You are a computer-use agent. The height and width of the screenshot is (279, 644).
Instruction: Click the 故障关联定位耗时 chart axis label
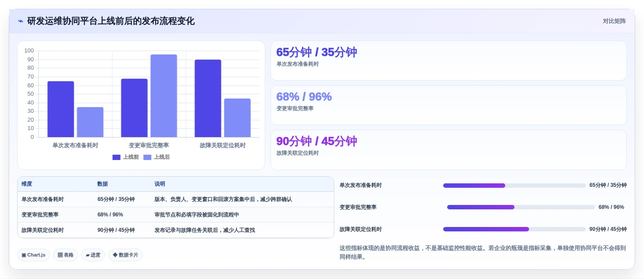pos(222,145)
